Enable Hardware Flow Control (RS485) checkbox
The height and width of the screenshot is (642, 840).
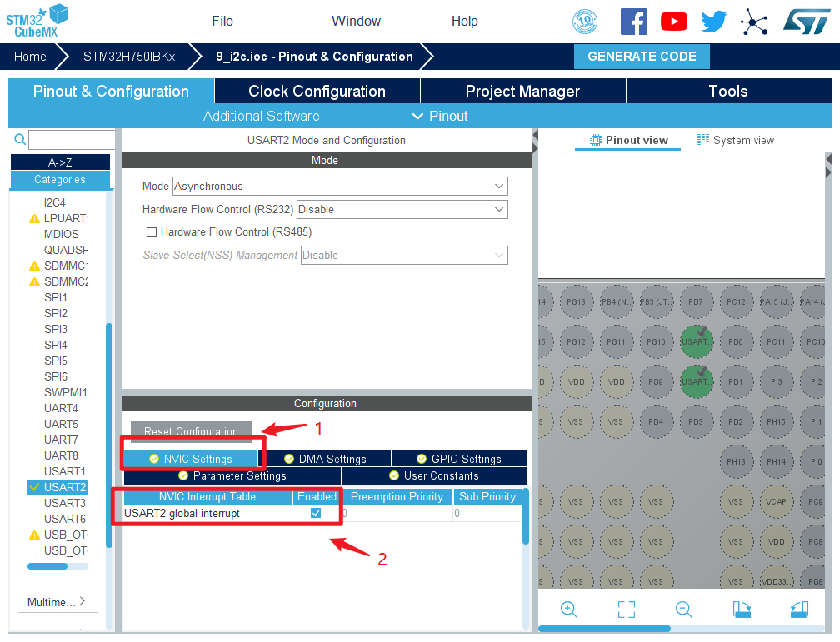(x=152, y=232)
